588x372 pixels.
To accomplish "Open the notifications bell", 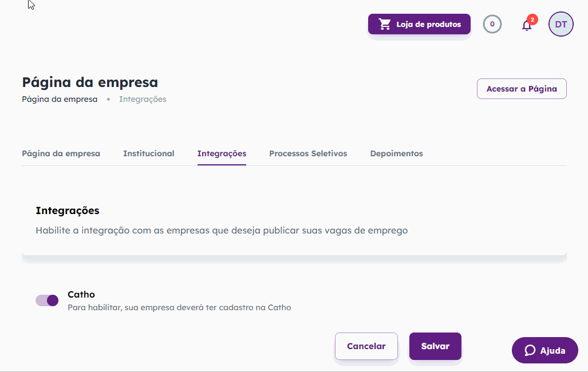I will (x=527, y=26).
